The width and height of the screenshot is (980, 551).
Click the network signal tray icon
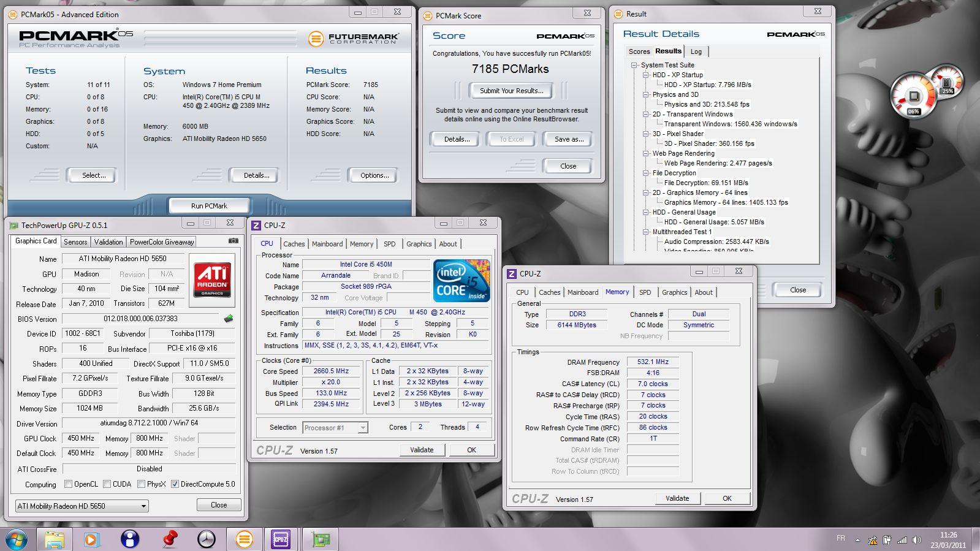902,540
